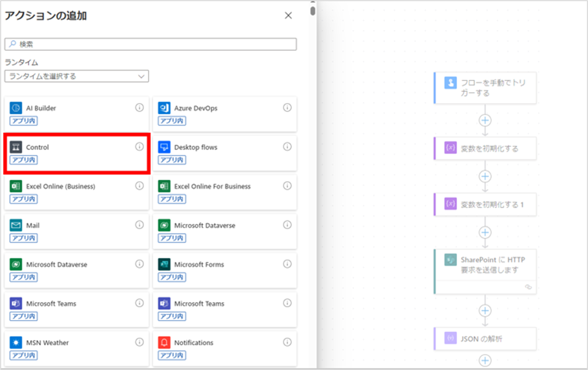588x370 pixels.
Task: Choose the Mail connector icon
Action: tap(16, 225)
